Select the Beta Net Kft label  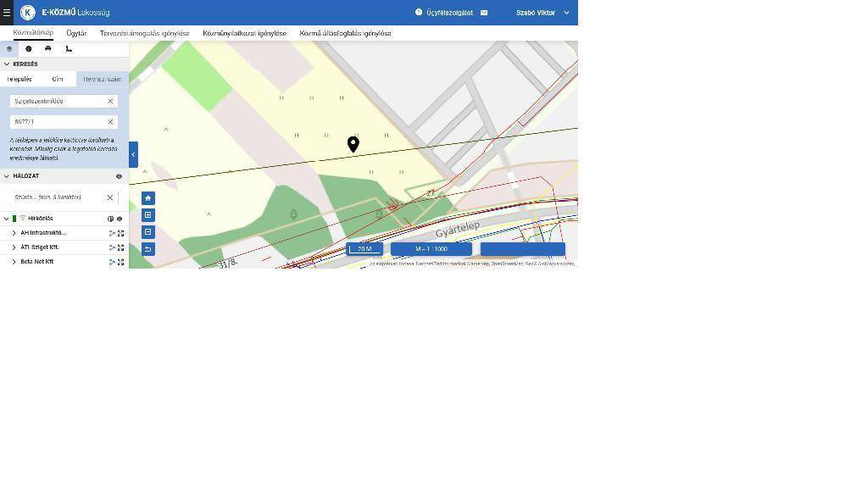tap(37, 262)
